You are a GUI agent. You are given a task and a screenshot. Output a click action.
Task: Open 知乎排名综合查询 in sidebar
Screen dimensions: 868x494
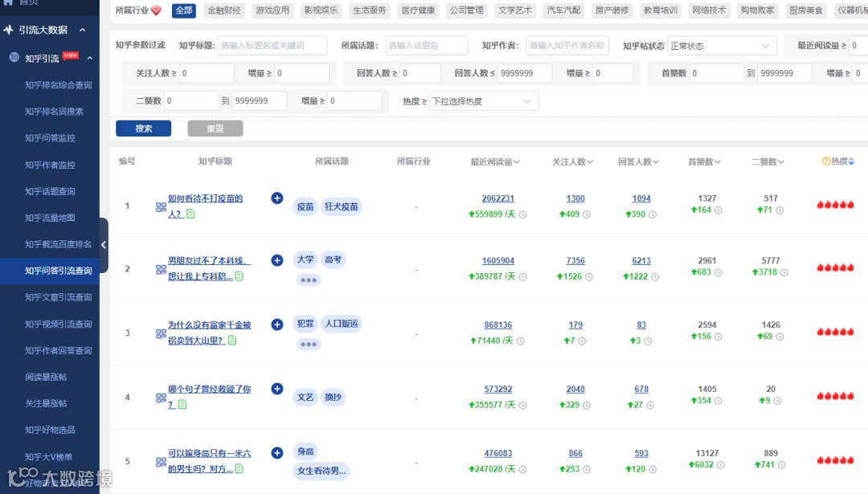coord(58,85)
